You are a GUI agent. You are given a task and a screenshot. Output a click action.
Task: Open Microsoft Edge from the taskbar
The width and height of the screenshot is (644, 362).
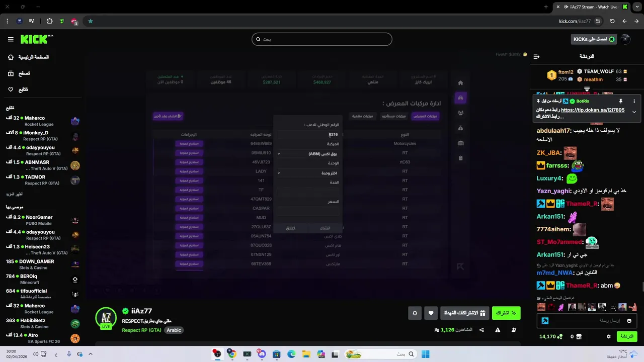pos(291,354)
